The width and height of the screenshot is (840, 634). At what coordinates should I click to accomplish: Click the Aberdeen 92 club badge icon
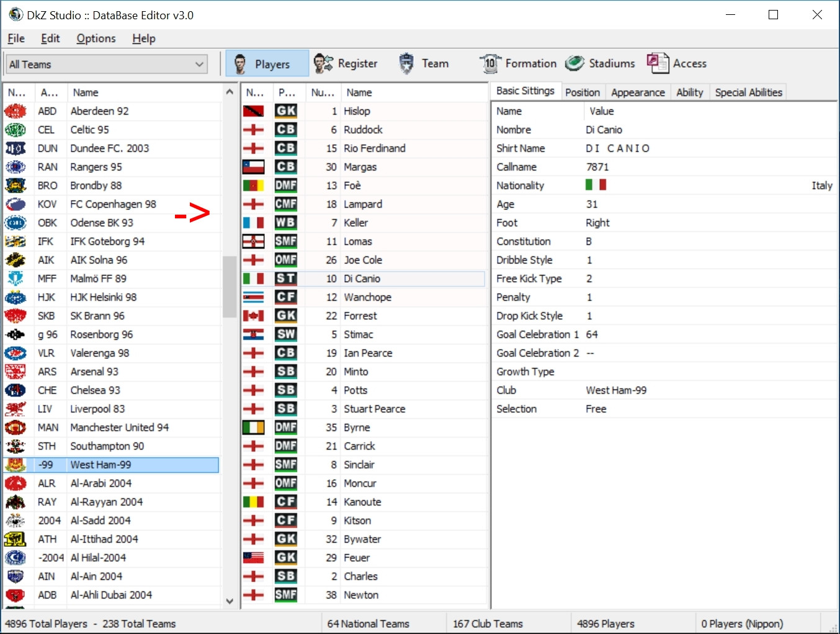click(16, 111)
